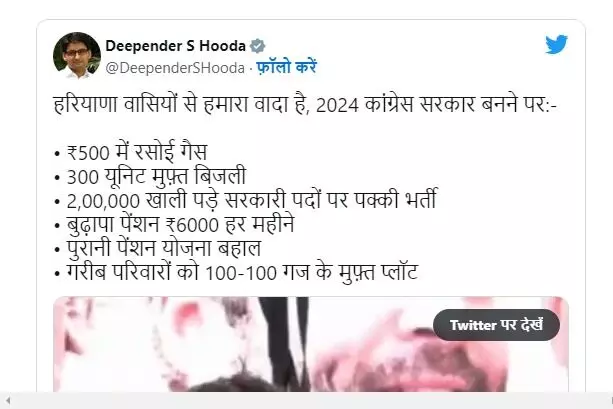Image resolution: width=613 pixels, height=409 pixels.
Task: Click the Twitter पर देखें button
Action: click(x=496, y=325)
